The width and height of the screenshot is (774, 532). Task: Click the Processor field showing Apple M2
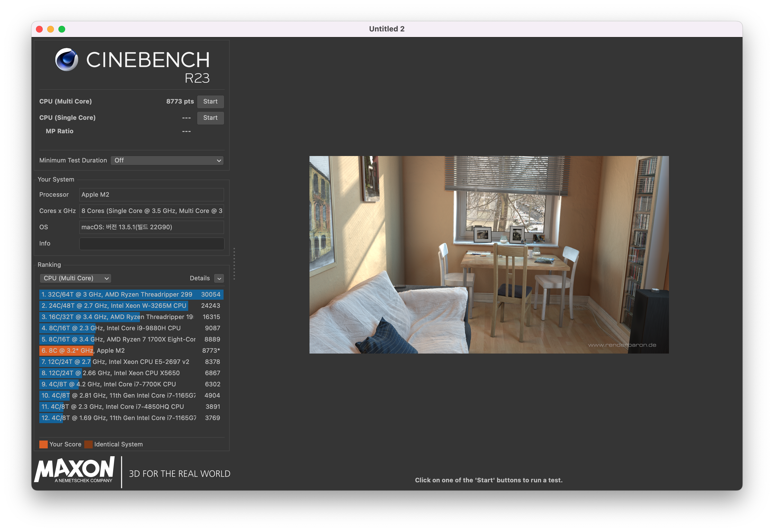click(x=151, y=194)
